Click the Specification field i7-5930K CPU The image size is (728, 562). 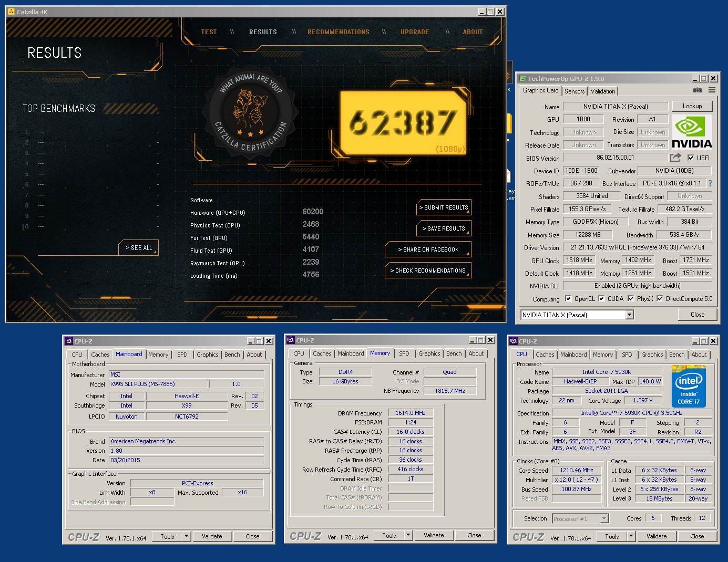[x=632, y=413]
